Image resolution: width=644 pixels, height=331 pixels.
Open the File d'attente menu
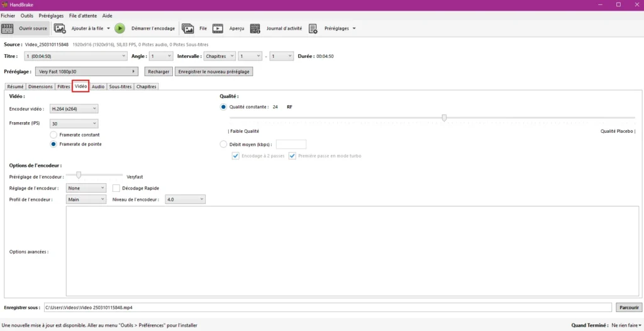[83, 16]
